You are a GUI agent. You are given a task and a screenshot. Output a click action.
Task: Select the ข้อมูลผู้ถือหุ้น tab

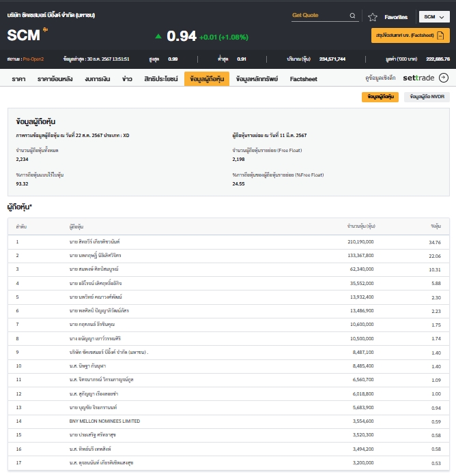tap(207, 79)
